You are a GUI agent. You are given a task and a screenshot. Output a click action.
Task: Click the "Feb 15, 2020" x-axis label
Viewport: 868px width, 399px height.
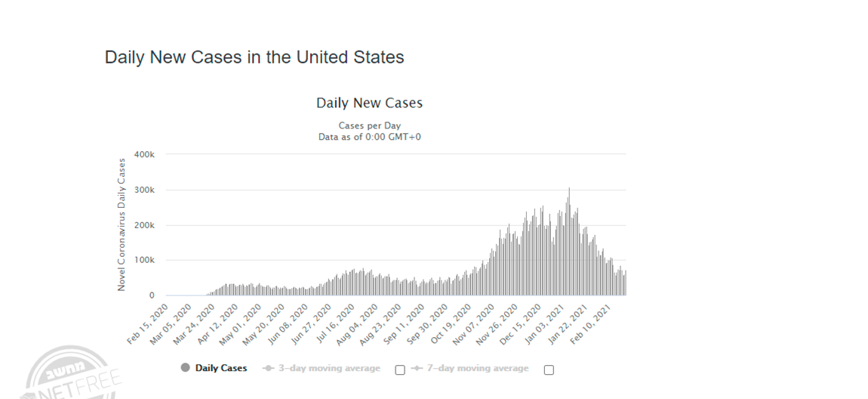pos(150,325)
